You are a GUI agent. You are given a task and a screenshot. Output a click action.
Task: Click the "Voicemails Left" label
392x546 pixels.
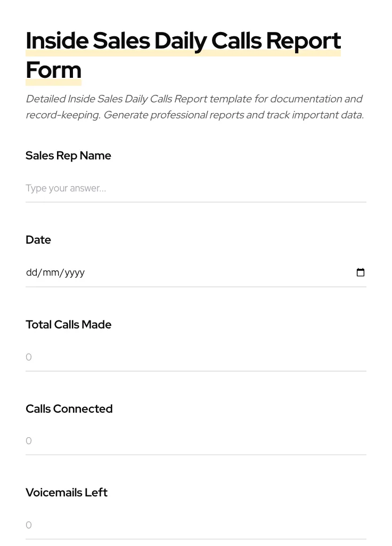[x=67, y=493]
